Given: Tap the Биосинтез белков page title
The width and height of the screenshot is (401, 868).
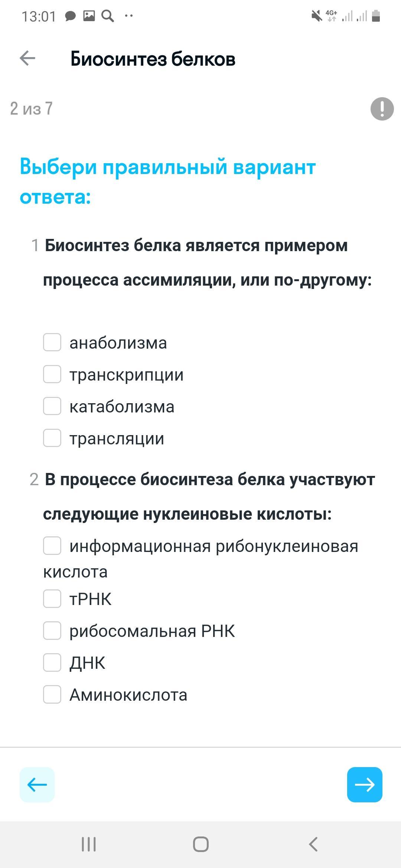Looking at the screenshot, I should click(153, 59).
